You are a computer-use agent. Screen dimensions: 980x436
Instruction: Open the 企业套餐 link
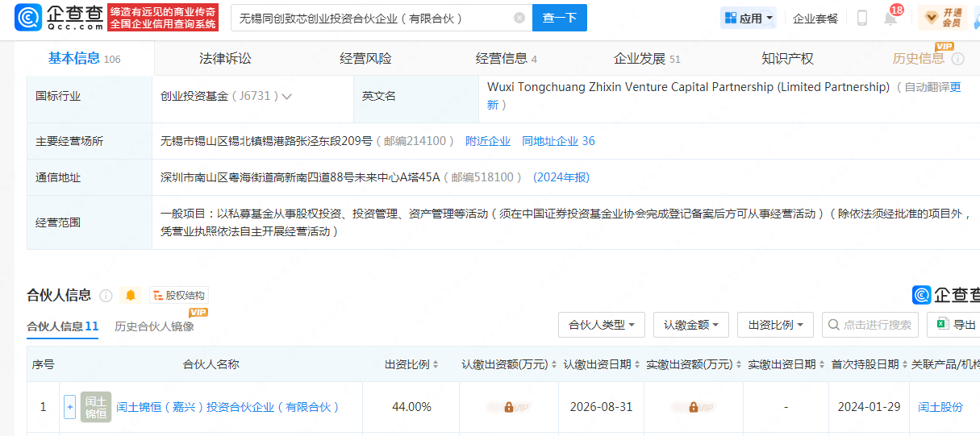pos(815,18)
